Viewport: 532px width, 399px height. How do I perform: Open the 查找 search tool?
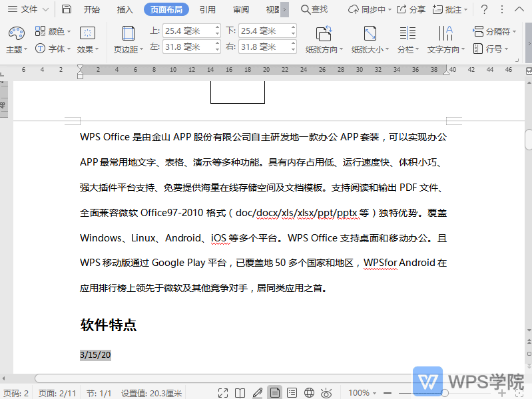314,9
